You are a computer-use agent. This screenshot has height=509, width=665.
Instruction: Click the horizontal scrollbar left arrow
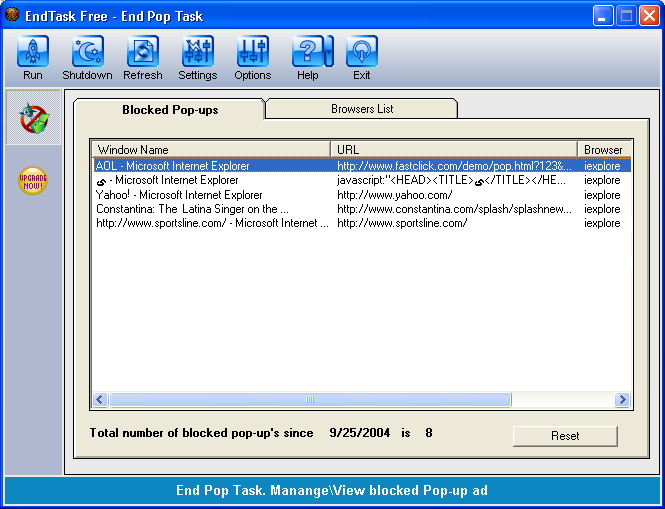coord(100,399)
